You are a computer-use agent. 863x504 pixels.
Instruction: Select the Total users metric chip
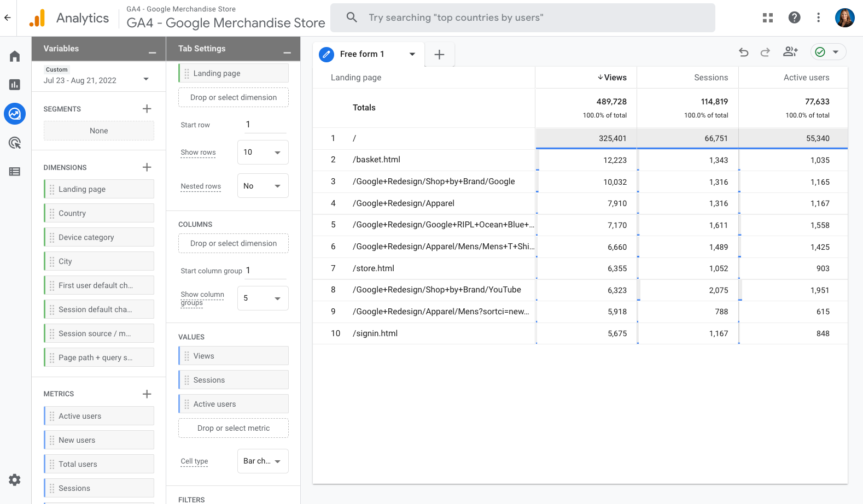[x=99, y=464]
